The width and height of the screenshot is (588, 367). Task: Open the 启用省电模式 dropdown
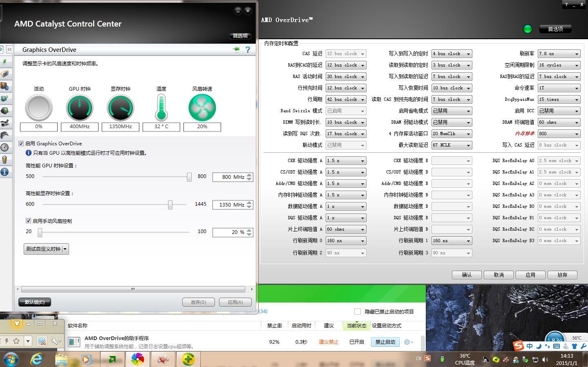452,111
